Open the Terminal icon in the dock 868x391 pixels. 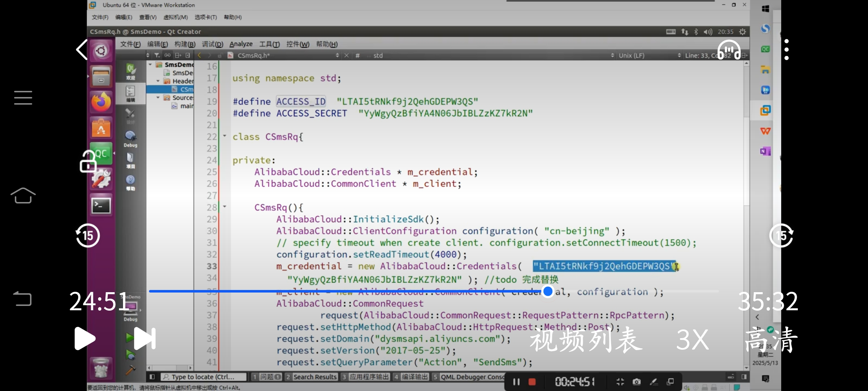(101, 206)
